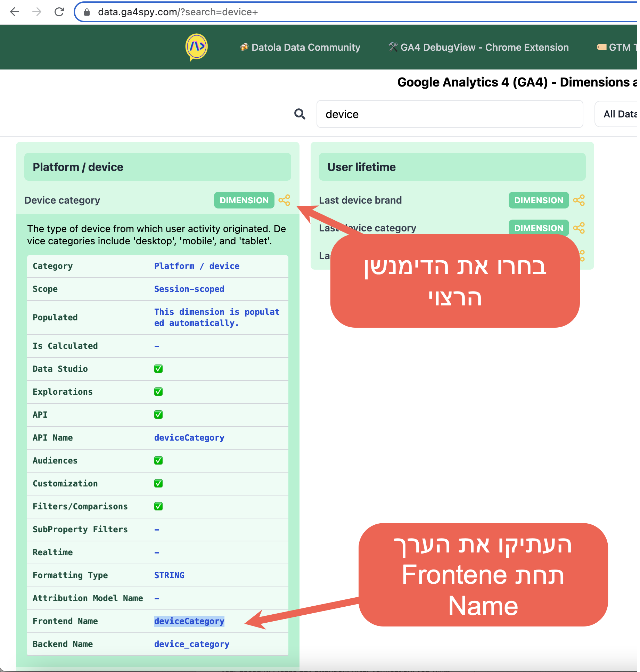Click the Explorations green checkmark

[x=158, y=392]
